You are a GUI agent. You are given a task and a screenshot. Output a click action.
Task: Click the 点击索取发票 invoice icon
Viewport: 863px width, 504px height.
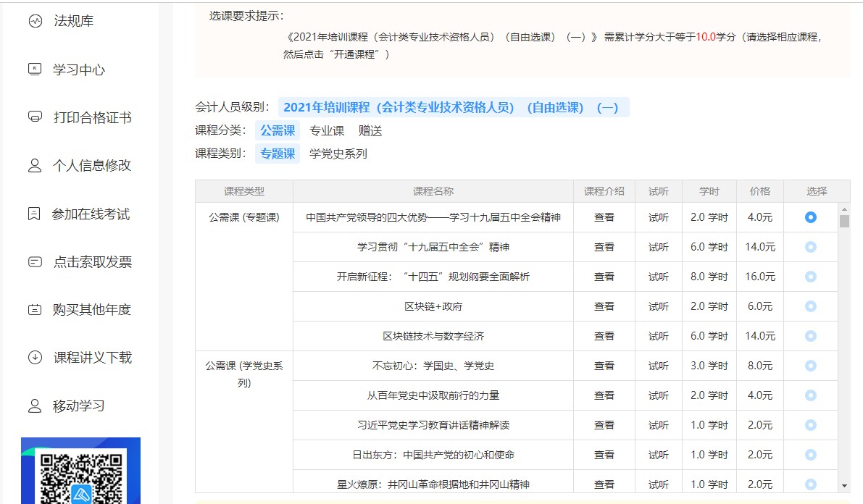click(35, 262)
